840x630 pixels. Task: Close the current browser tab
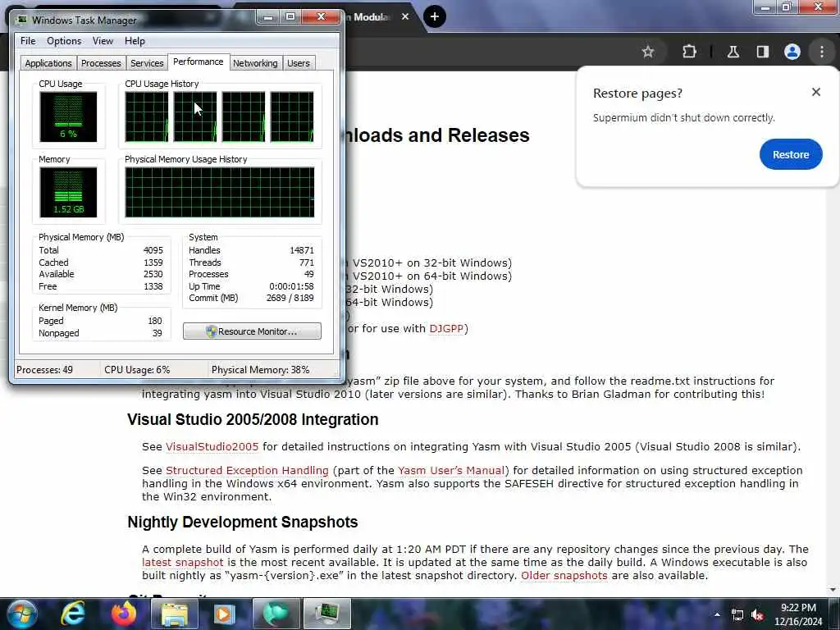point(405,16)
